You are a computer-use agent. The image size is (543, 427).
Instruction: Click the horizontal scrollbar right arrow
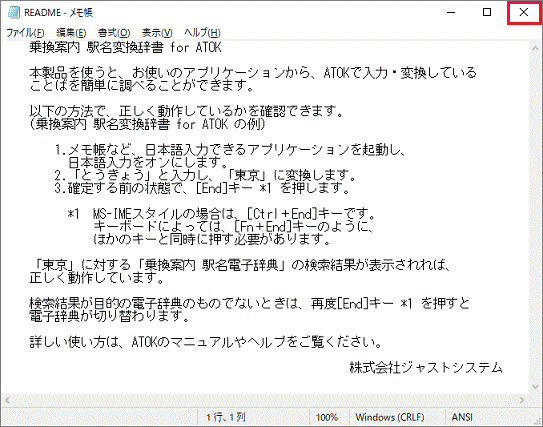[522, 400]
